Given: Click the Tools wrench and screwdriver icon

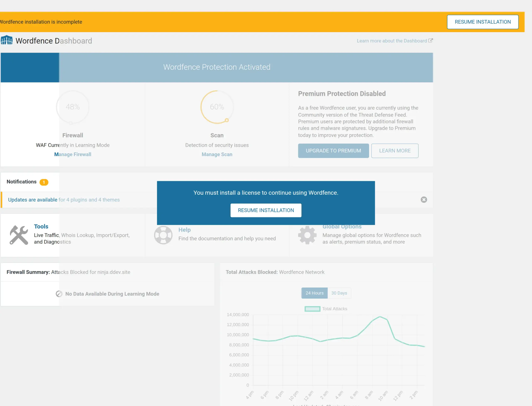Looking at the screenshot, I should 19,235.
